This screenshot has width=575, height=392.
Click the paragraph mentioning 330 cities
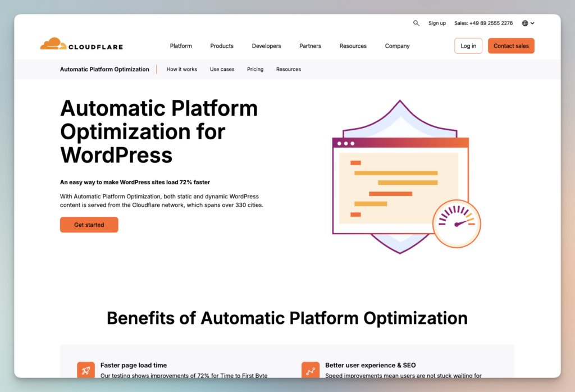coord(162,200)
